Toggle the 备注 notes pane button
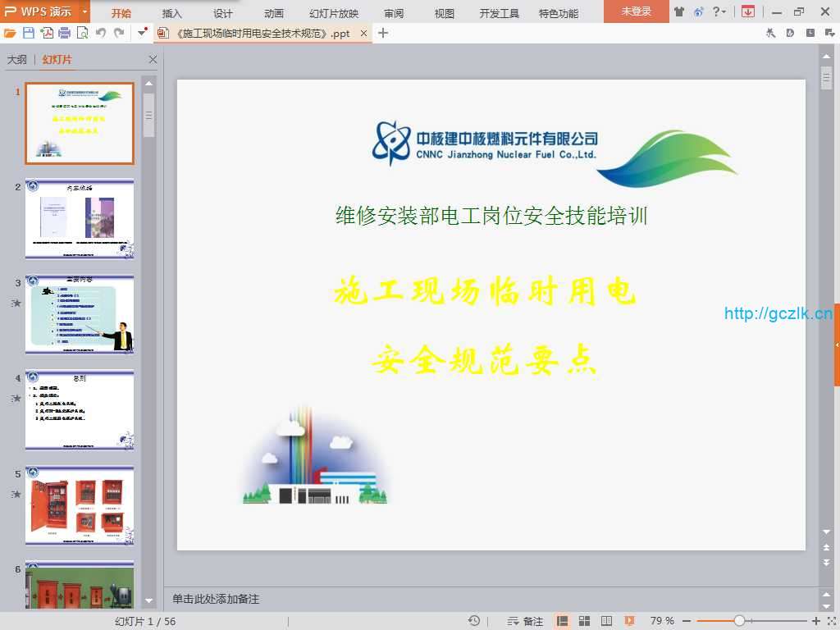Viewport: 840px width, 630px height. tap(526, 621)
